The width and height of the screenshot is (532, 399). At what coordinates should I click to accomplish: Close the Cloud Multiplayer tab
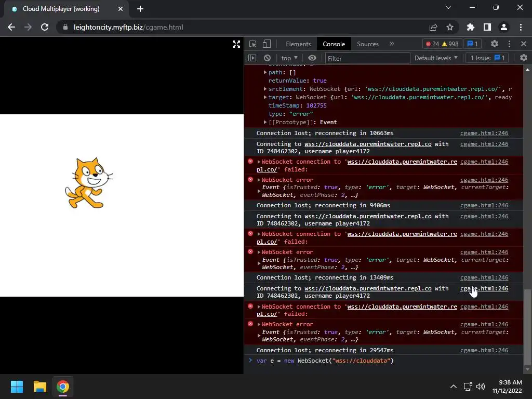point(121,9)
